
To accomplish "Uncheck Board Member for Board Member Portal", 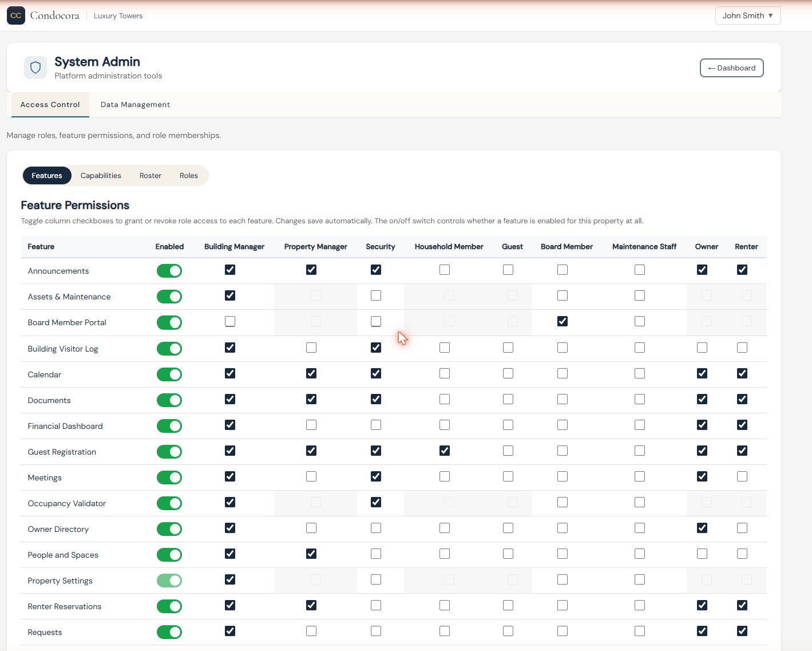I will coord(563,321).
